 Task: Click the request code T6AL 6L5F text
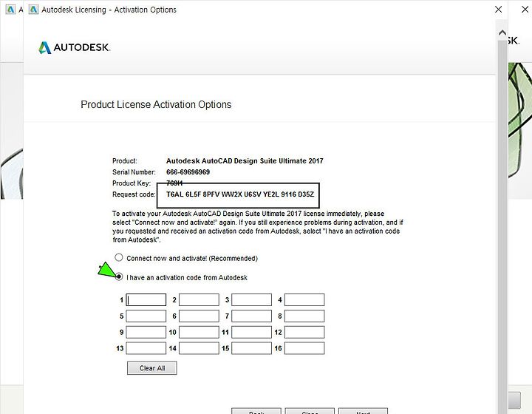(240, 194)
